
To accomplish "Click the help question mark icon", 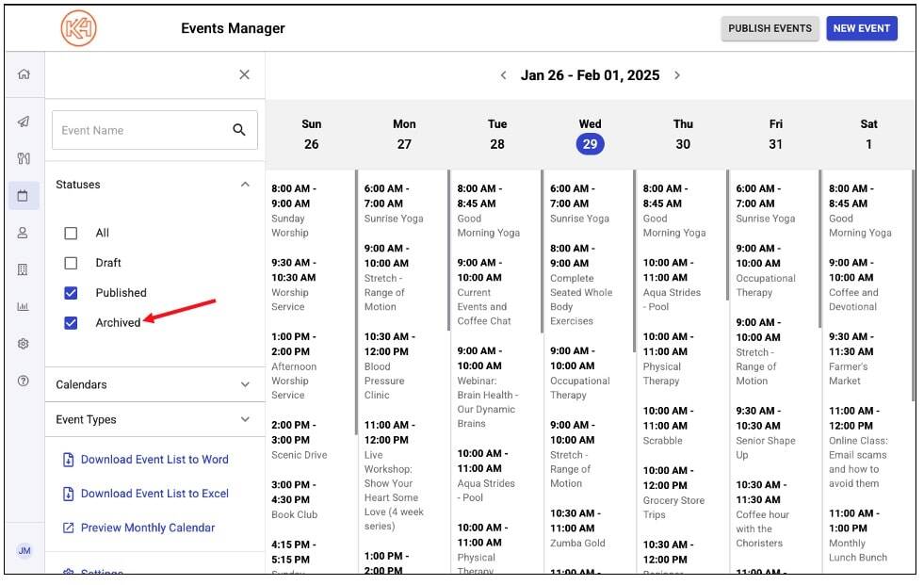I will 23,381.
